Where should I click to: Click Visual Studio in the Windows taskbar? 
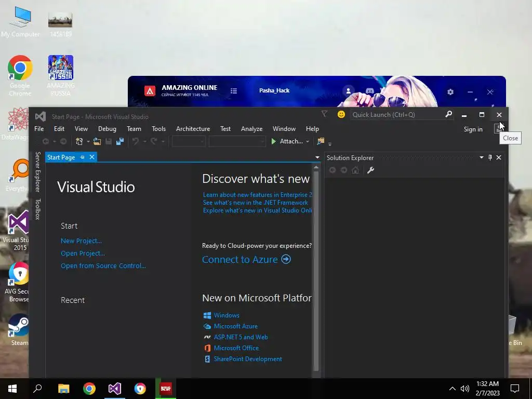[115, 389]
